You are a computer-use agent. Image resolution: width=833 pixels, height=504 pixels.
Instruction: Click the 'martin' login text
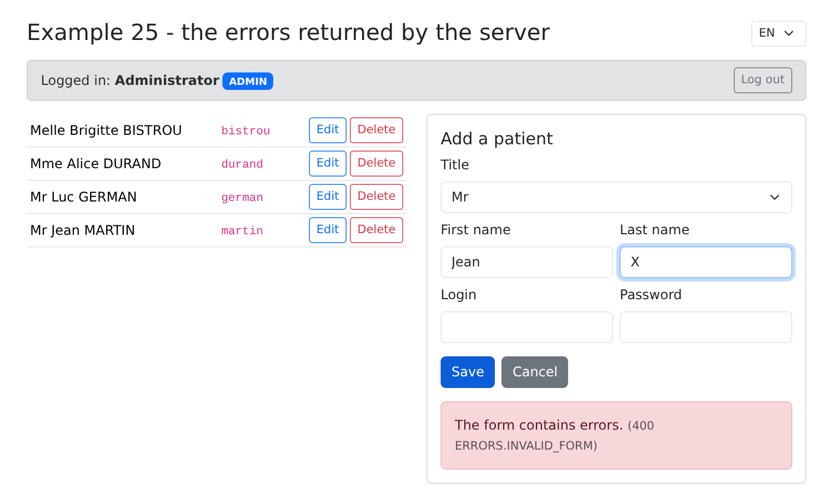[x=242, y=231]
